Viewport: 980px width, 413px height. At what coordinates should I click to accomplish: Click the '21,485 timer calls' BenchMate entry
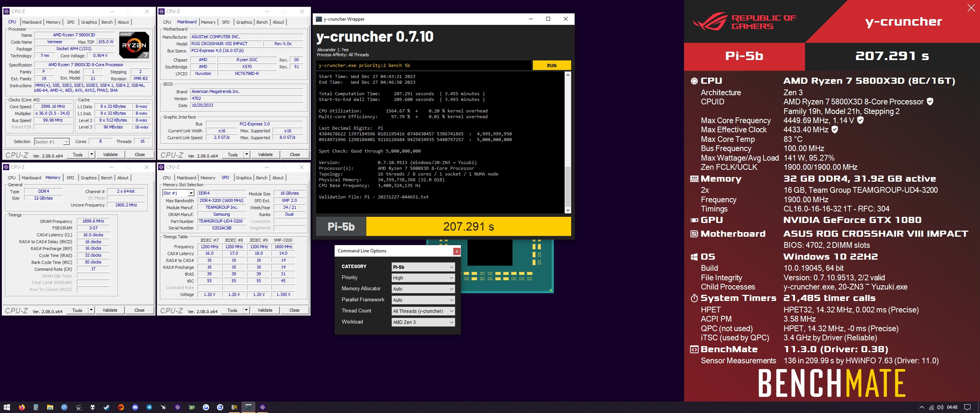829,298
